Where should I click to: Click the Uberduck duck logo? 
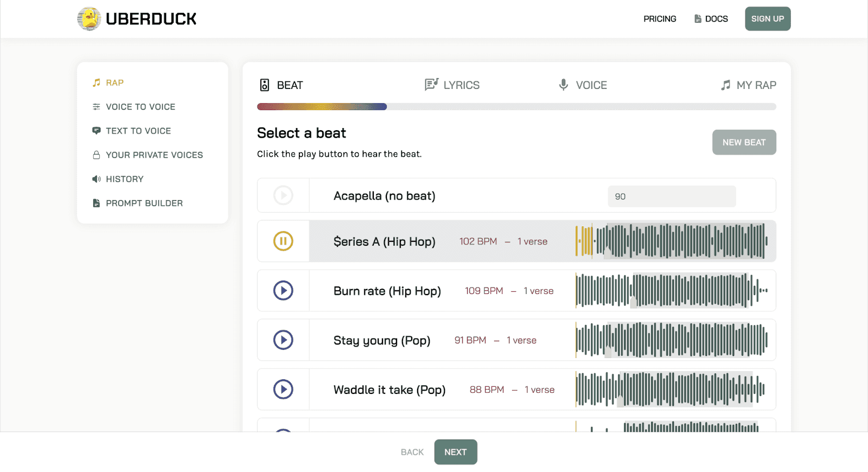click(x=89, y=19)
